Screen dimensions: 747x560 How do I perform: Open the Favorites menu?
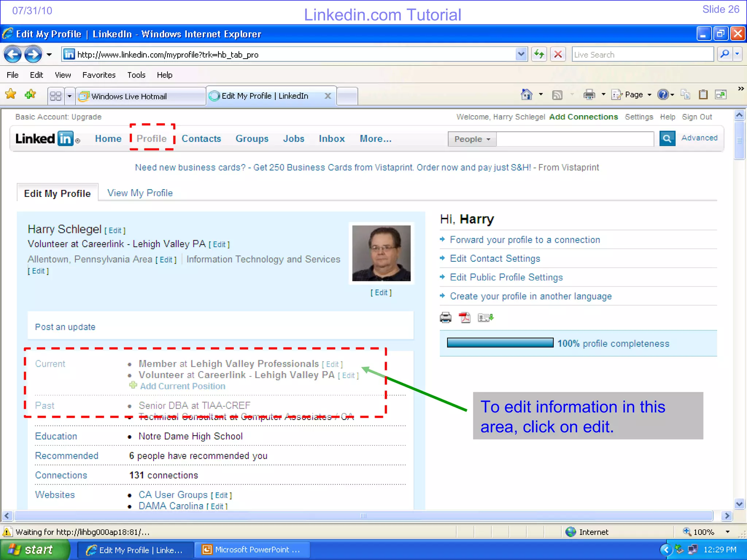(99, 75)
